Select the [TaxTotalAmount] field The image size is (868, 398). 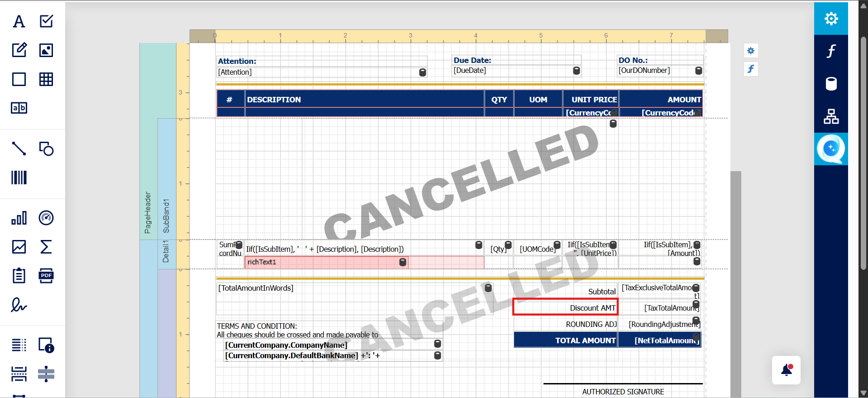point(660,308)
